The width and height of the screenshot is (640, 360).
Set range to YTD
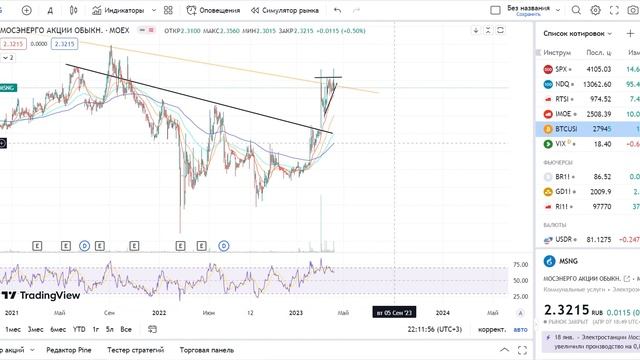(x=79, y=329)
